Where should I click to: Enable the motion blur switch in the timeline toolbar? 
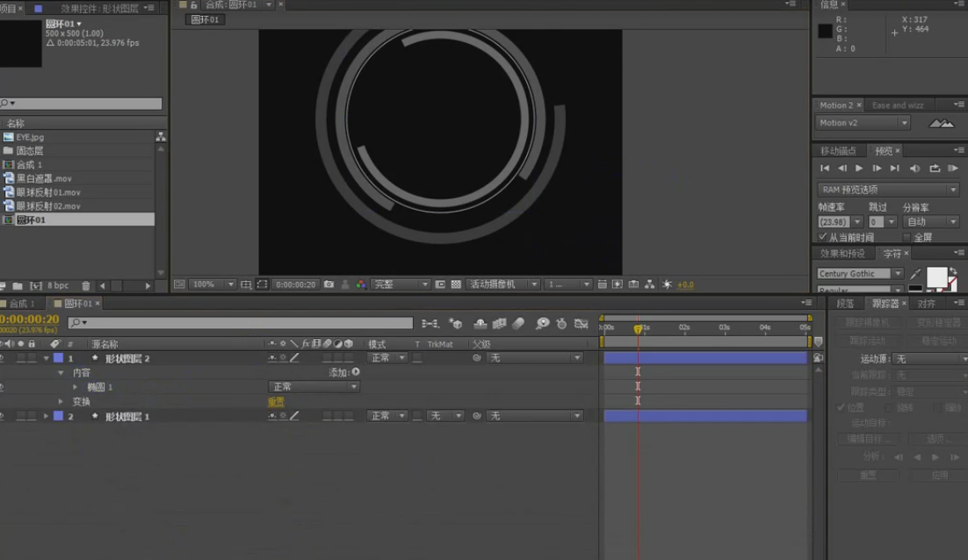click(518, 323)
